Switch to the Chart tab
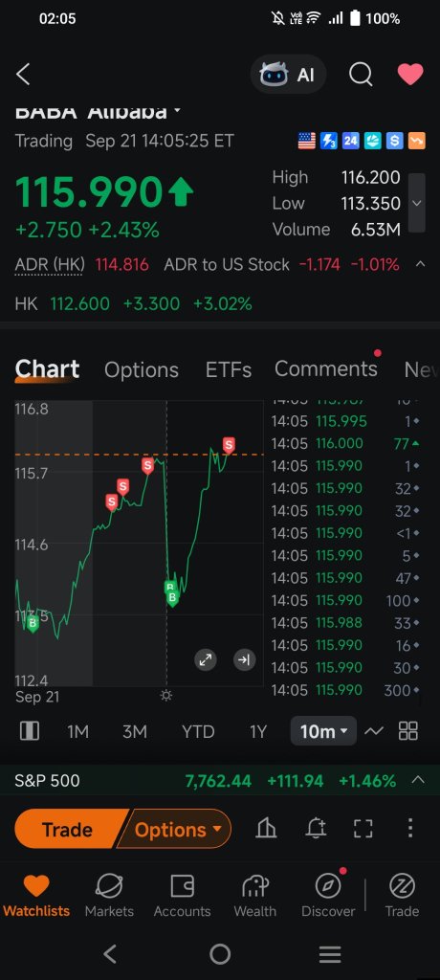This screenshot has height=980, width=440. tap(47, 369)
